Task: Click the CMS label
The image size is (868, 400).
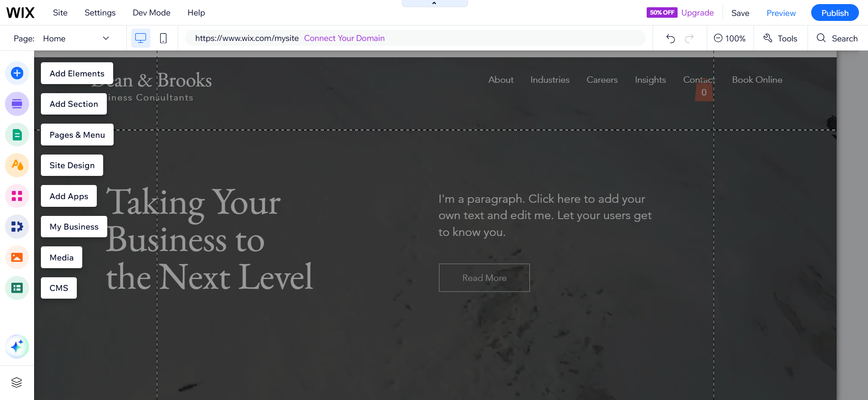Action: 59,288
